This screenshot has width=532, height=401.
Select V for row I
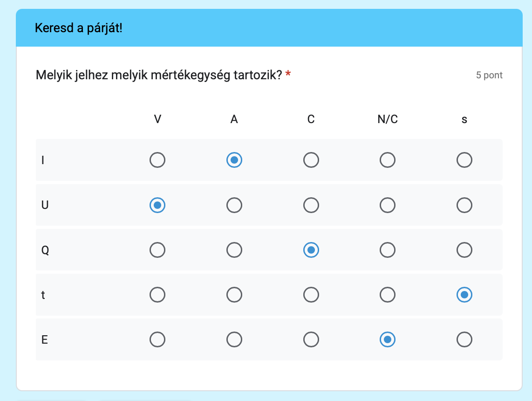(157, 160)
